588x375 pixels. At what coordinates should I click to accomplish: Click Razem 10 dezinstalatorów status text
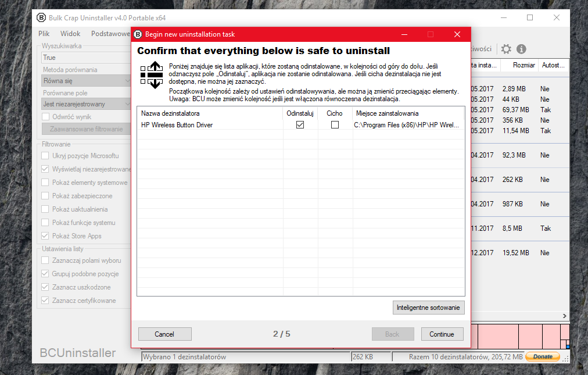(x=466, y=357)
